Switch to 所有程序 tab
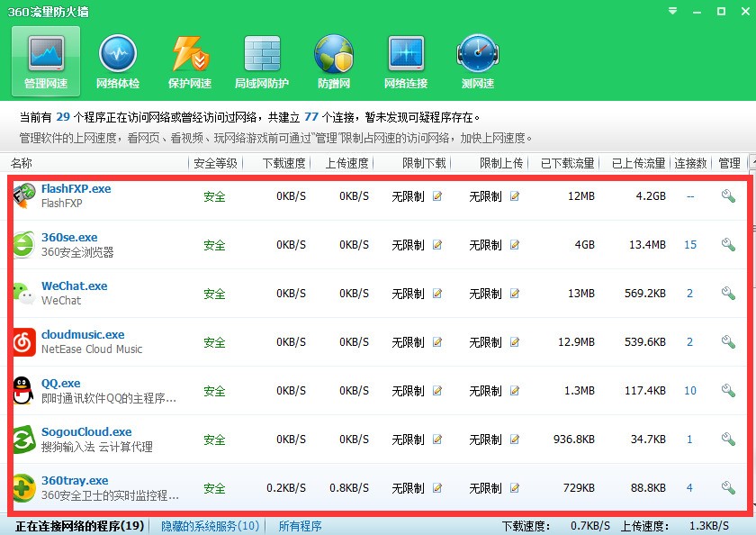Viewport: 756px width, 535px height. [300, 525]
